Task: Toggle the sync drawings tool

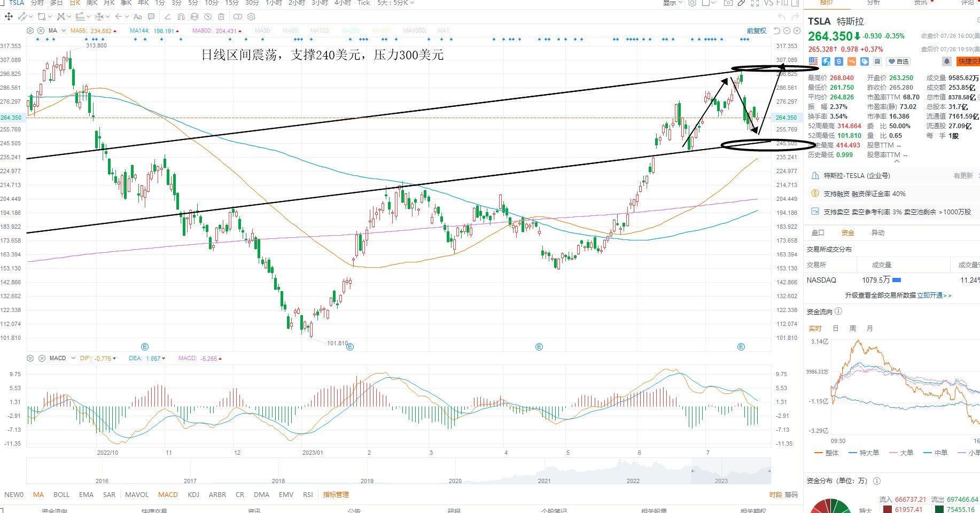Action: coord(195,17)
